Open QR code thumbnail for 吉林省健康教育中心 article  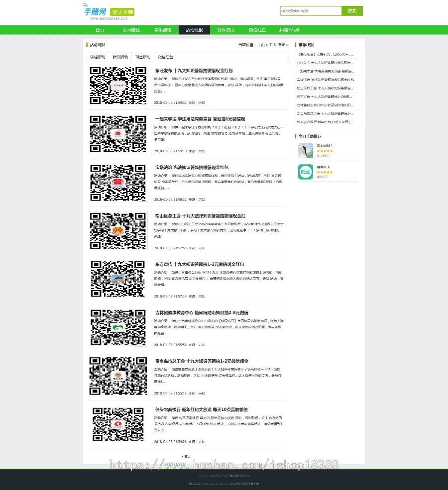118,328
